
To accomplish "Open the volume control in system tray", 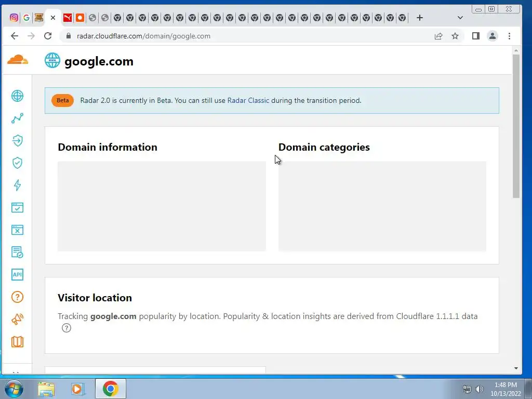I will coord(480,389).
